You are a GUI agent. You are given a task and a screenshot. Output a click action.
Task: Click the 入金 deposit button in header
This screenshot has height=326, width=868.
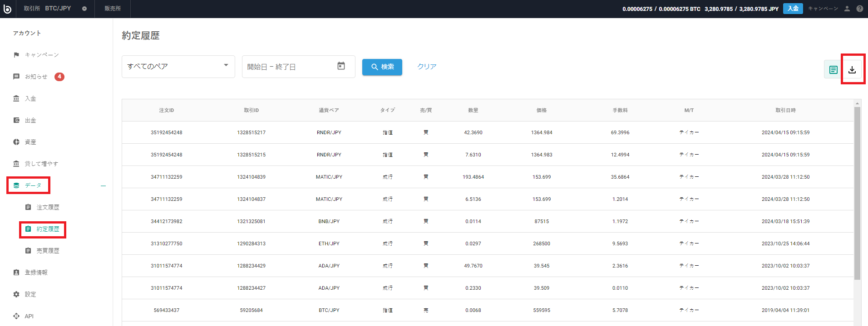[x=793, y=9]
